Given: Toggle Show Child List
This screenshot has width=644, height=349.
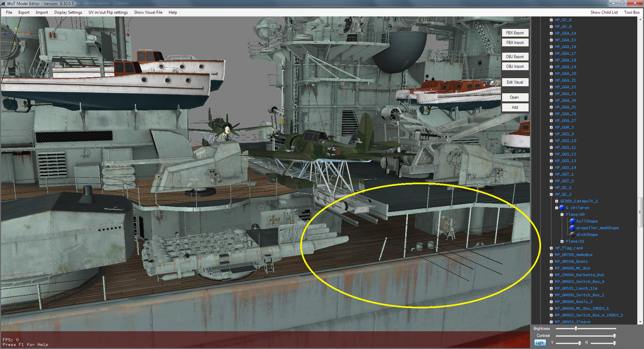Looking at the screenshot, I should coord(604,12).
